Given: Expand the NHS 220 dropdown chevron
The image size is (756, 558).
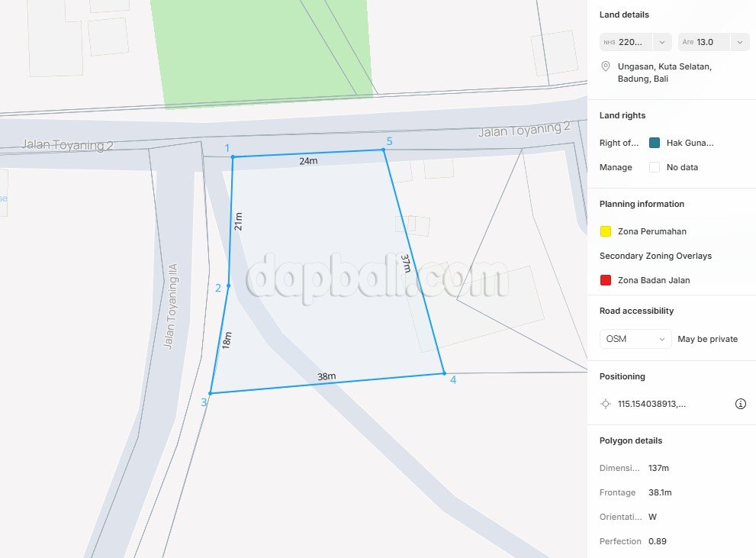Looking at the screenshot, I should click(x=662, y=43).
